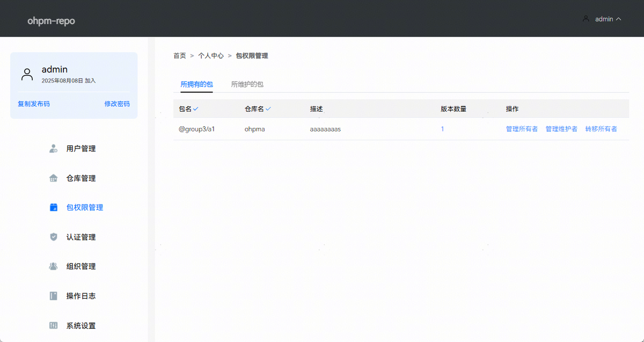Click the 复制发布码 link

tap(34, 104)
